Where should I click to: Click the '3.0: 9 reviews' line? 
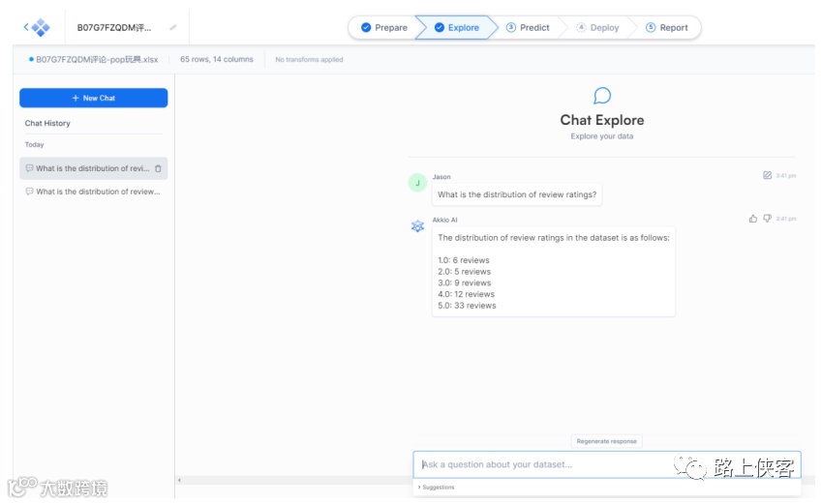point(465,283)
